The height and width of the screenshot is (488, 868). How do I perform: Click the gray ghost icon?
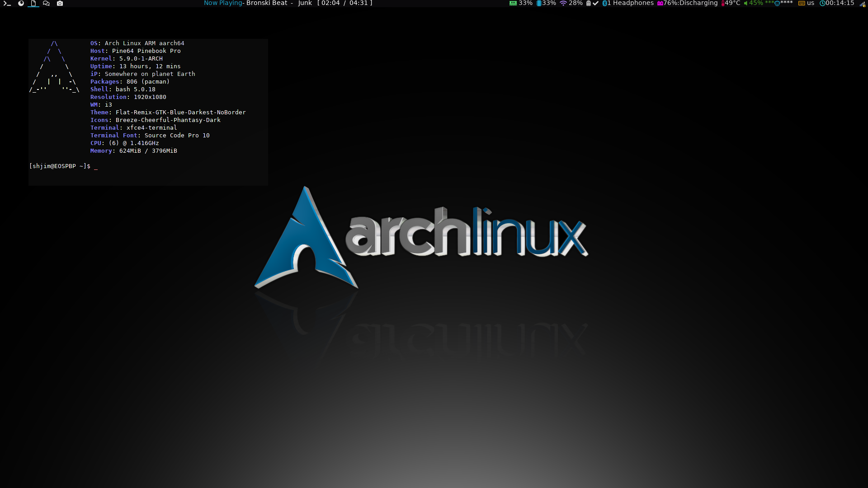tap(588, 3)
